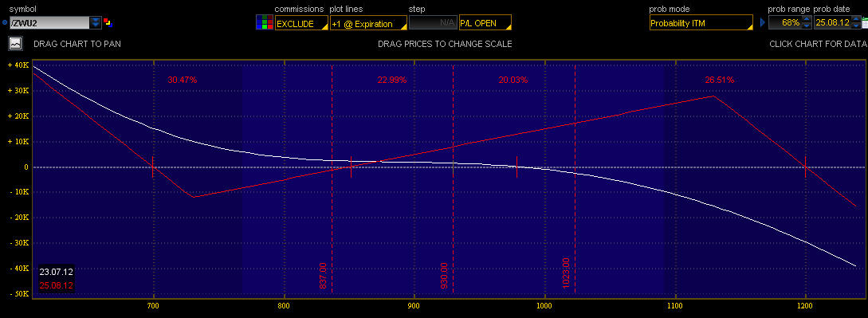Viewport: 868px width, 318px height.
Task: Click the 837.00 dashed price marker label
Action: 323,275
